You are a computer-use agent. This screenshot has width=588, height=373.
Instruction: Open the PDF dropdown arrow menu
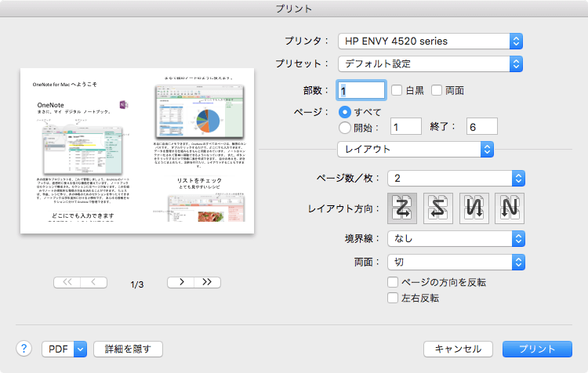click(80, 349)
